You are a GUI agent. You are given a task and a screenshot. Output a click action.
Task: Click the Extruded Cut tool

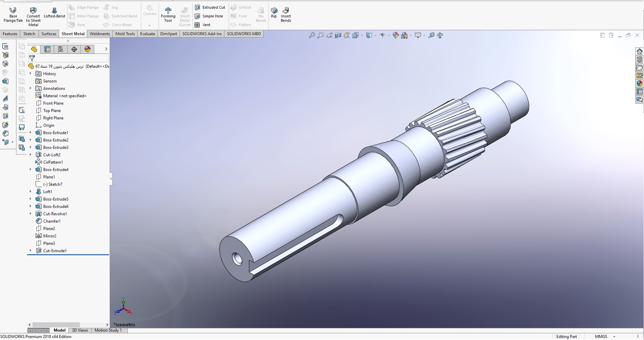[210, 7]
